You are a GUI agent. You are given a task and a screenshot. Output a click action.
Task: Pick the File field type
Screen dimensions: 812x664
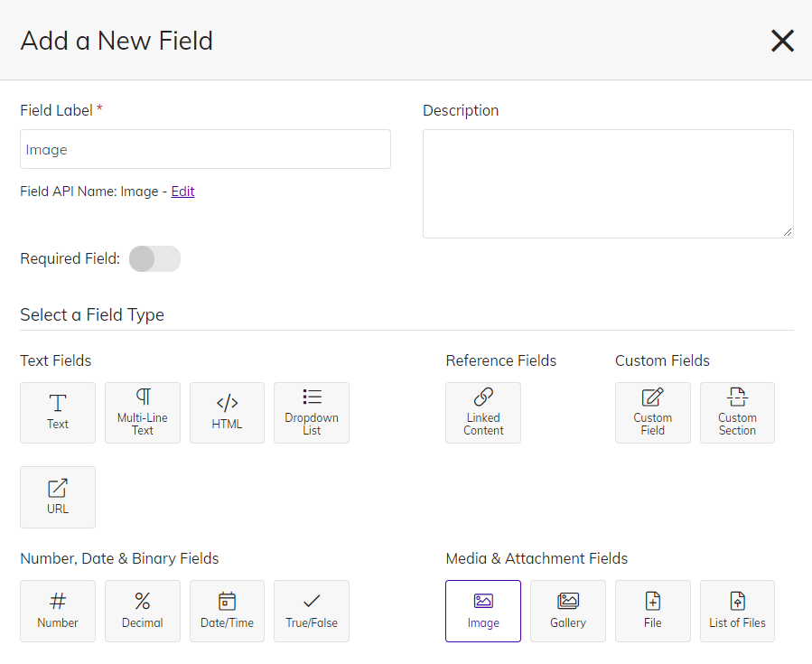point(652,612)
